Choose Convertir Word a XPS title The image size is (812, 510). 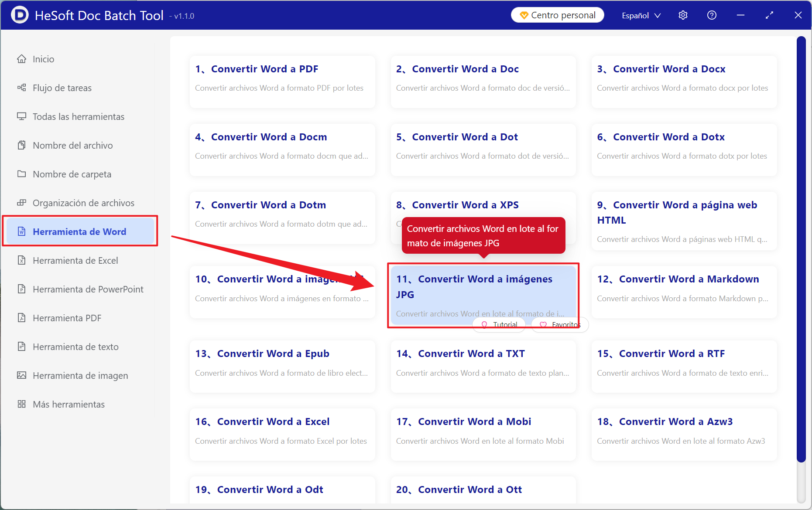point(457,205)
